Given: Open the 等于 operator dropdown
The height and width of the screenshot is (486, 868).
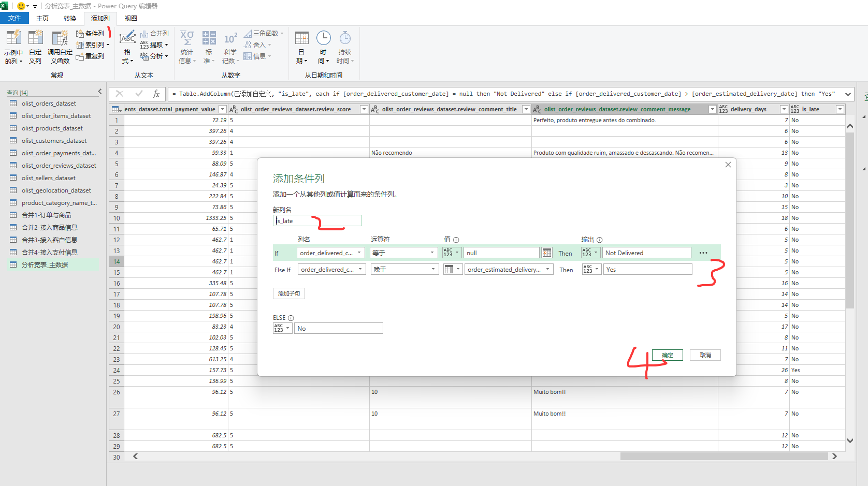Looking at the screenshot, I should click(x=404, y=253).
